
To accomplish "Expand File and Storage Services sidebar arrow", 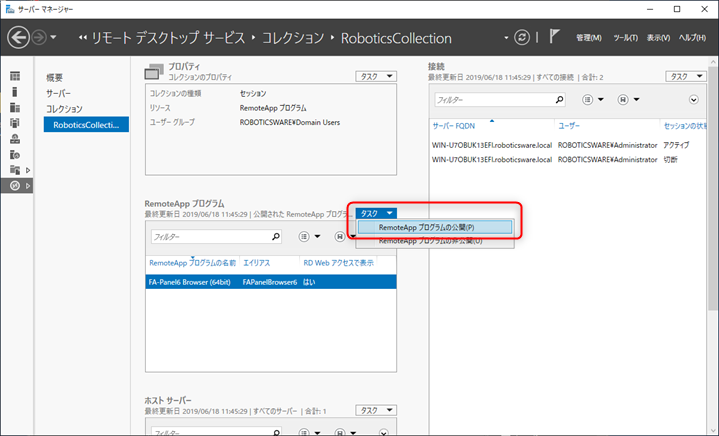I will [x=28, y=170].
